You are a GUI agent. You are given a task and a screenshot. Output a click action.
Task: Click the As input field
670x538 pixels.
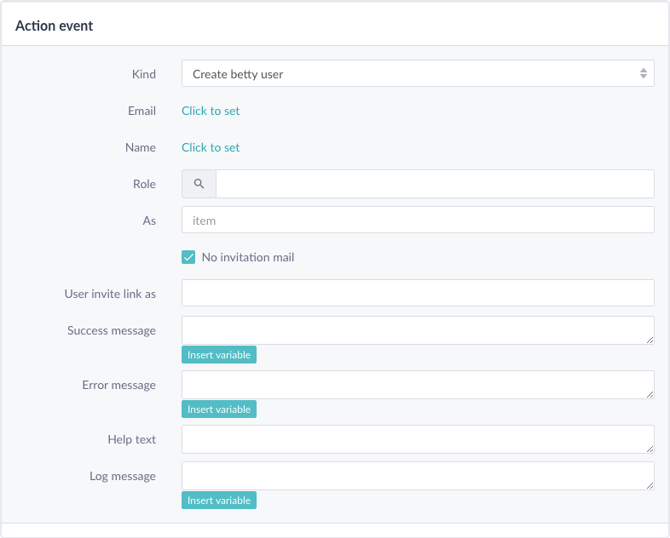417,220
